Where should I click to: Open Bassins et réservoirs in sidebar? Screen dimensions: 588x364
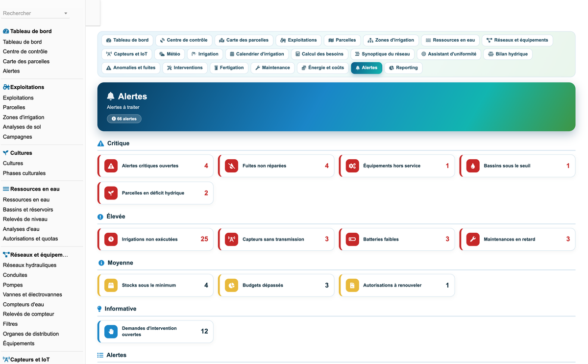click(x=28, y=210)
